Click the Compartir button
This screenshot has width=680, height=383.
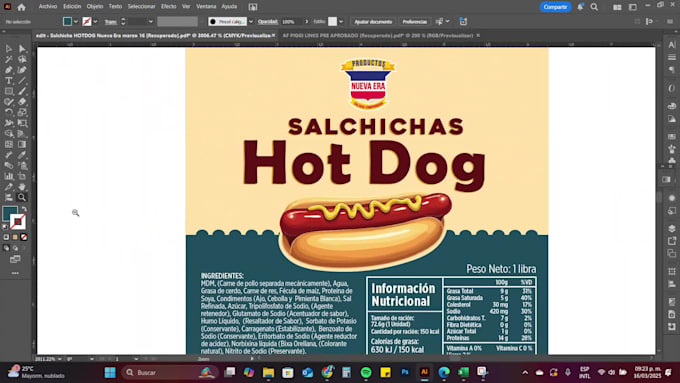555,7
